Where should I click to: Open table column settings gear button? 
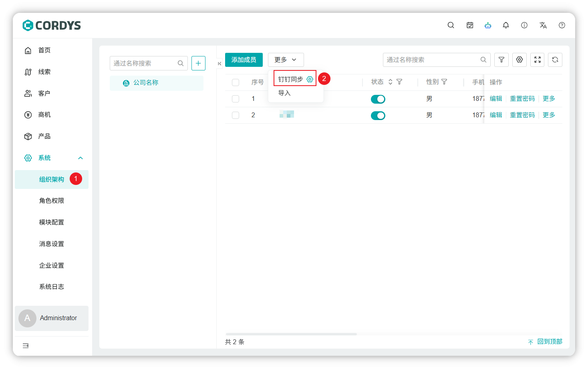point(520,60)
